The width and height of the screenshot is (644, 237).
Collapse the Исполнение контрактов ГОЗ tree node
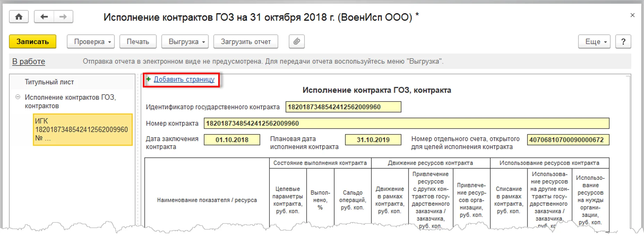(18, 97)
